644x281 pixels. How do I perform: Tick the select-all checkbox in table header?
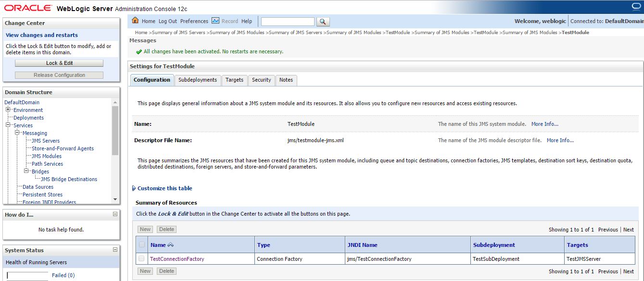click(x=141, y=245)
